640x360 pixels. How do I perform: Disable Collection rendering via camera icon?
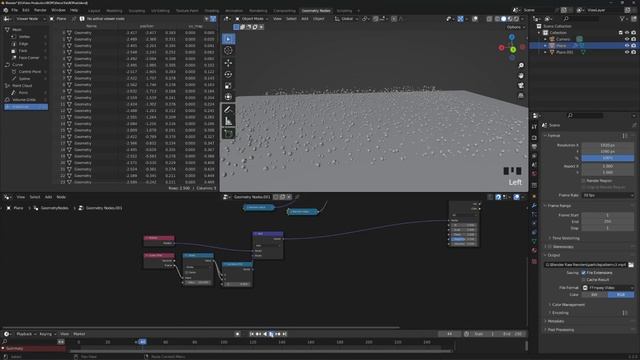(633, 33)
